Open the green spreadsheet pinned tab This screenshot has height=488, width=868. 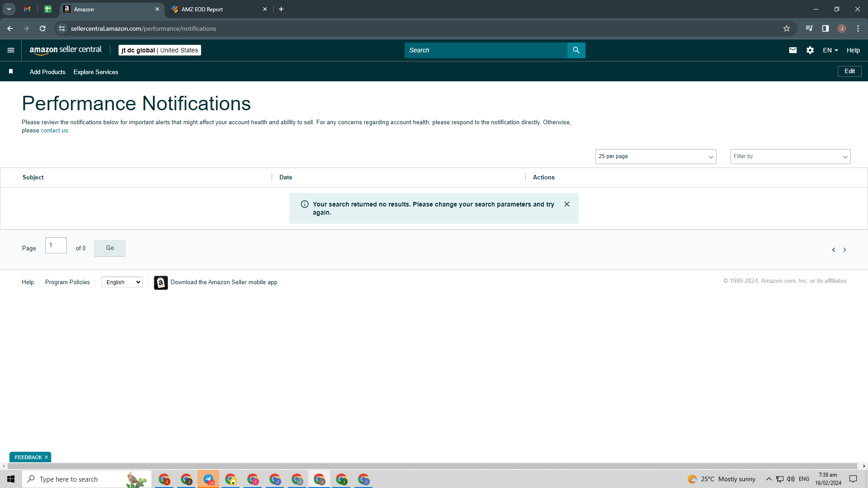[x=48, y=9]
